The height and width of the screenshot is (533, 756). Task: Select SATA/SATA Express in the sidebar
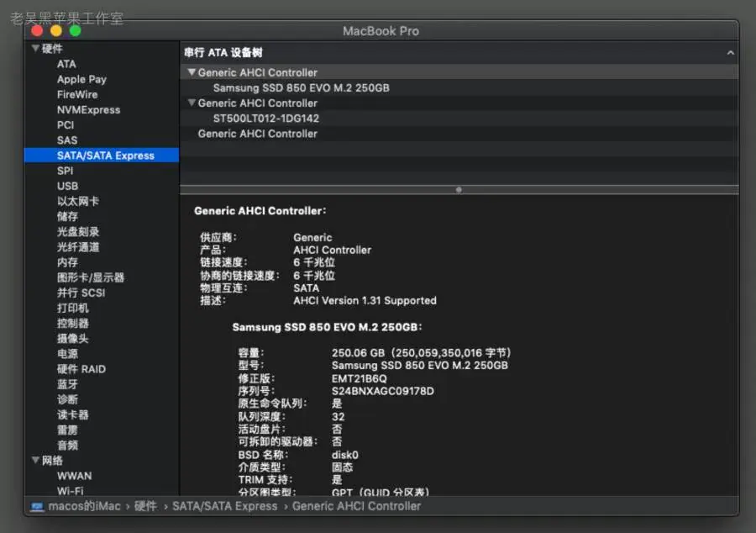click(x=102, y=156)
